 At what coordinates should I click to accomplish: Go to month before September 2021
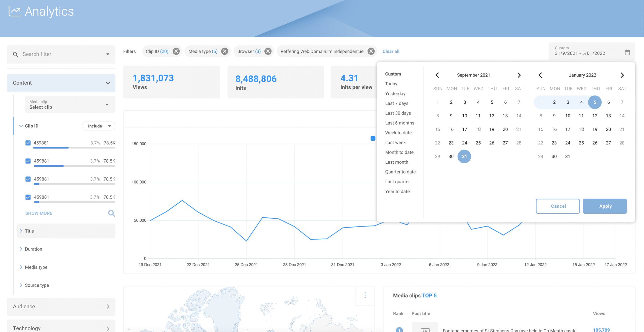437,75
